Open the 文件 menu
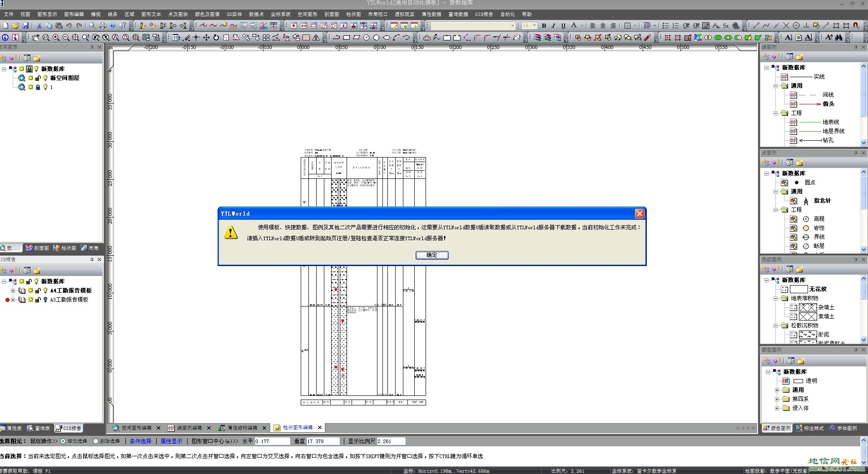Screen dimensions: 868x474 click(x=9, y=14)
